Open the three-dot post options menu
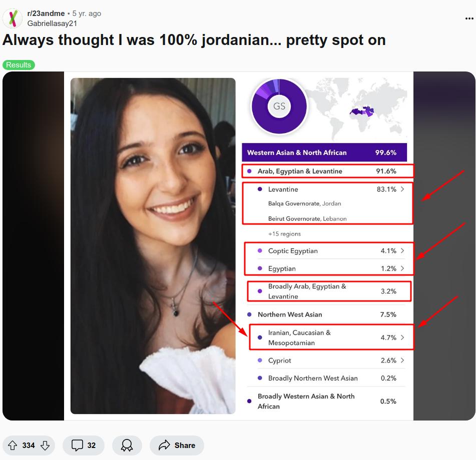Image resolution: width=476 pixels, height=460 pixels. click(469, 19)
